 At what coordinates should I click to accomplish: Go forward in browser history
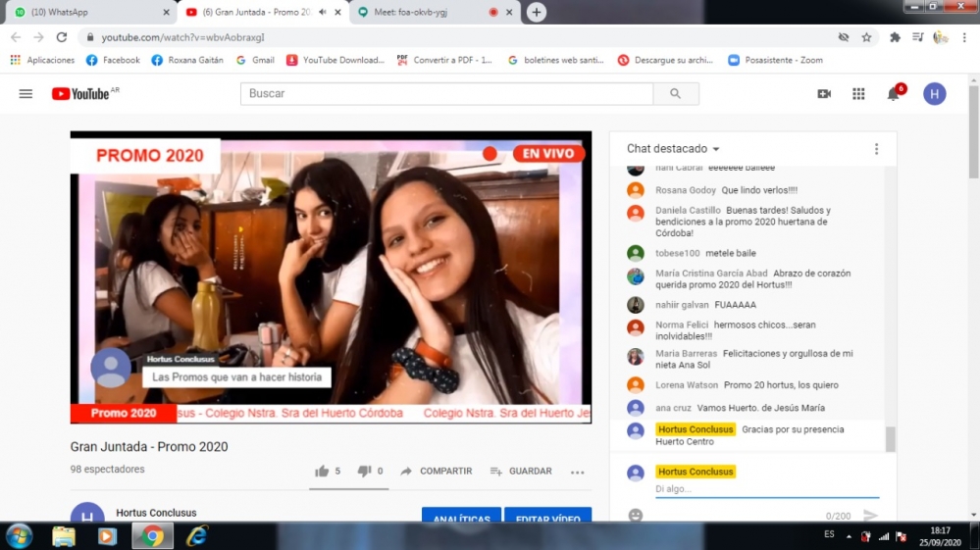pos(39,37)
